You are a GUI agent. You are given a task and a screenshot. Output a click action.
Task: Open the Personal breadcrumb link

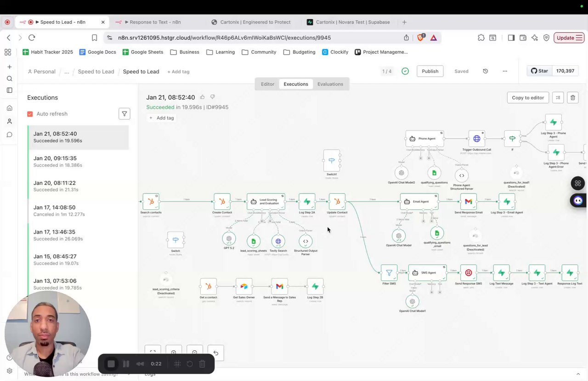click(x=41, y=72)
